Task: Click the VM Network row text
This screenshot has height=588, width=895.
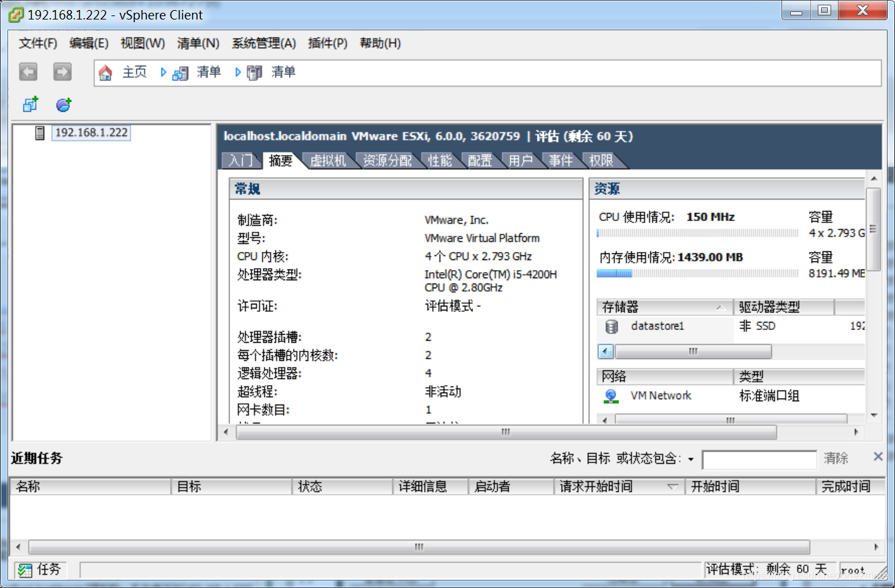Action: coord(660,396)
